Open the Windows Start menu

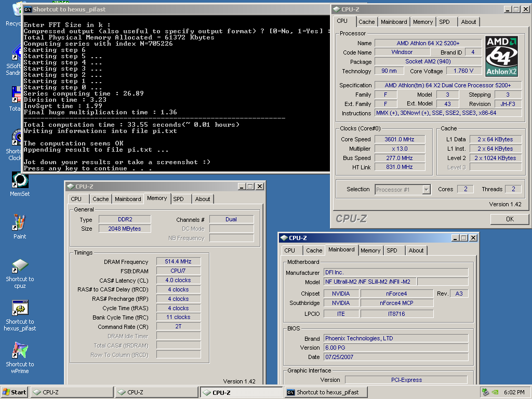[15, 392]
